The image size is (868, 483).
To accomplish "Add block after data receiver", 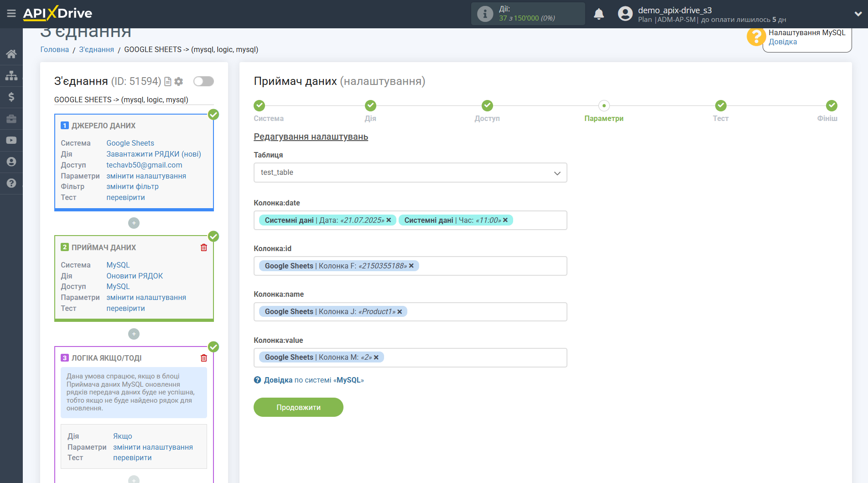I will tap(134, 334).
